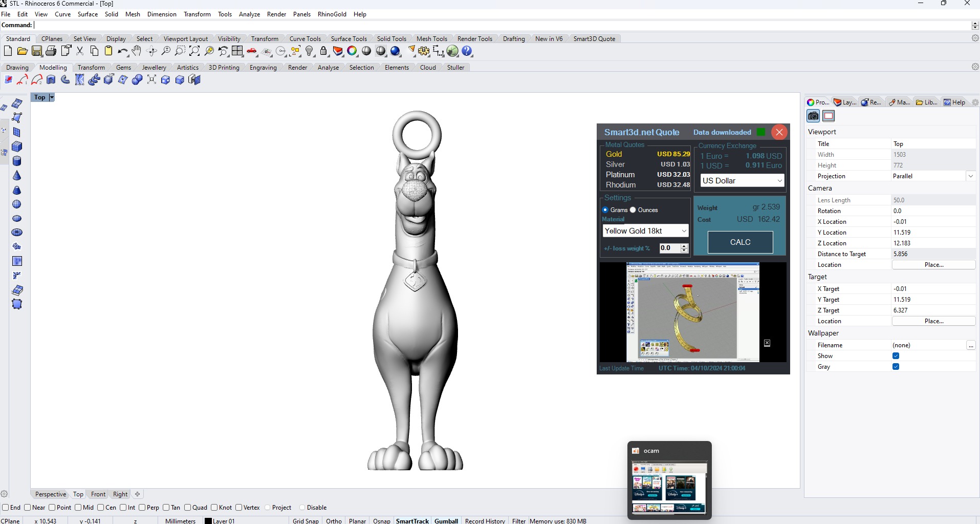
Task: Click the lightbulb Hide objects icon
Action: tap(309, 51)
